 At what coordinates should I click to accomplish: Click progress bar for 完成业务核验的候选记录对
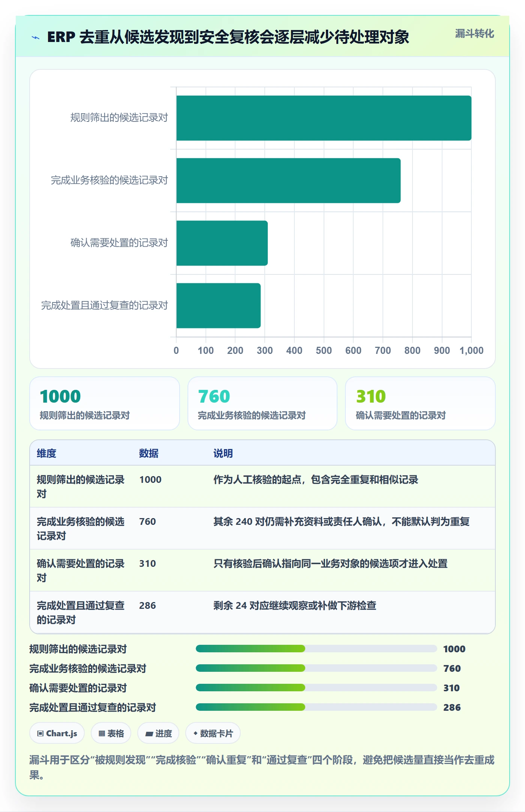[x=316, y=668]
